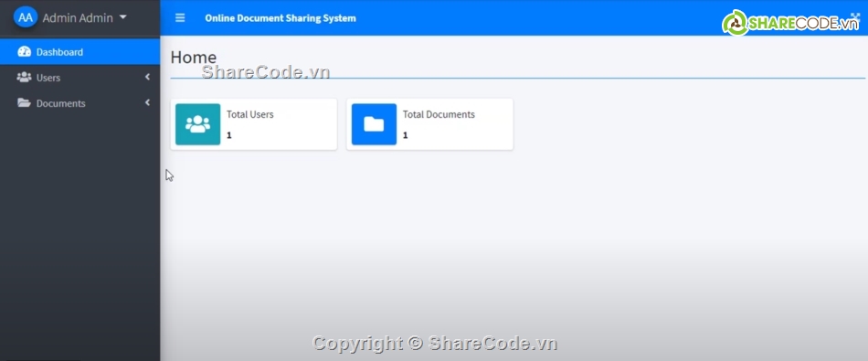The height and width of the screenshot is (361, 868).
Task: Click the Dashboard speedometer icon
Action: (25, 52)
